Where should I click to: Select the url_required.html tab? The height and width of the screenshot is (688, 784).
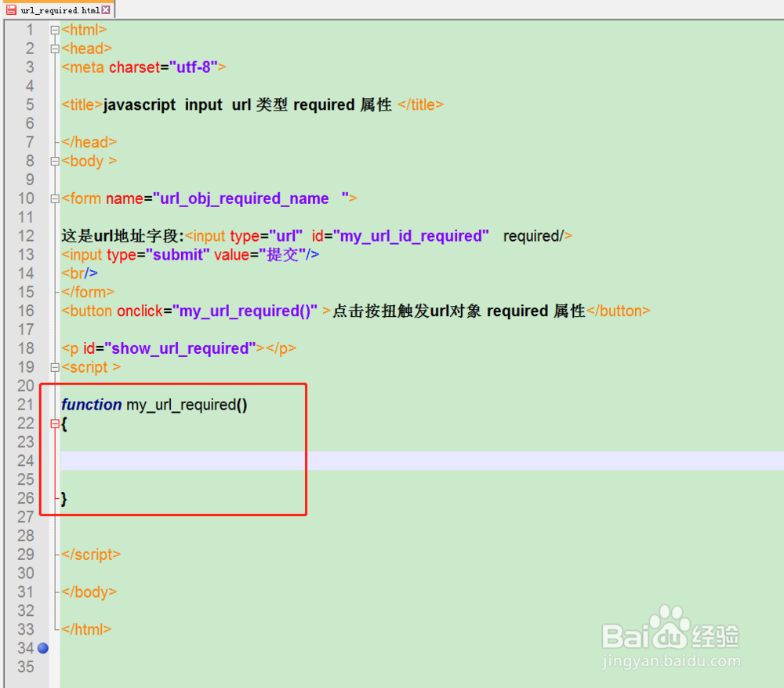click(60, 9)
